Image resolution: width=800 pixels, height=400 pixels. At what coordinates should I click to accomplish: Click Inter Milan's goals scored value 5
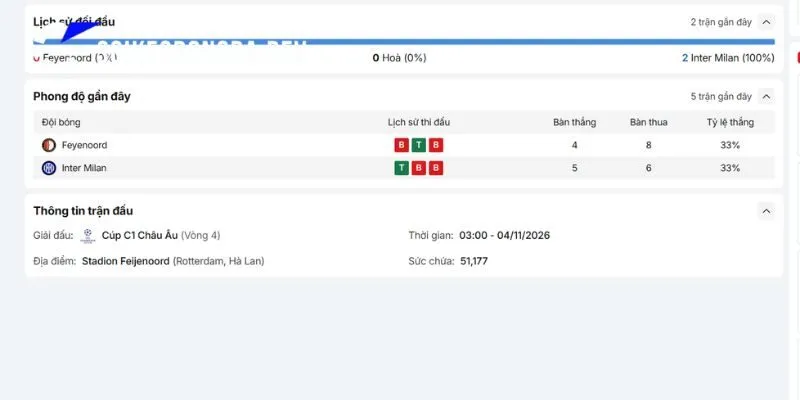click(574, 168)
